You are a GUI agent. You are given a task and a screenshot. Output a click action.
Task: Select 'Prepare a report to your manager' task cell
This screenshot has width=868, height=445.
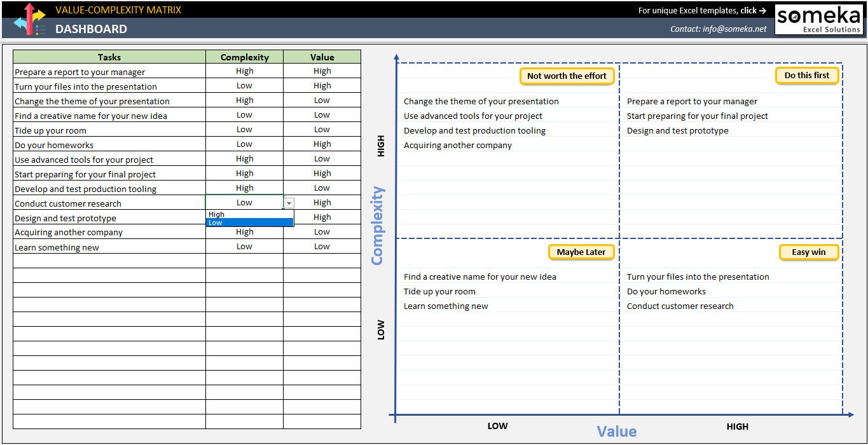pyautogui.click(x=109, y=71)
